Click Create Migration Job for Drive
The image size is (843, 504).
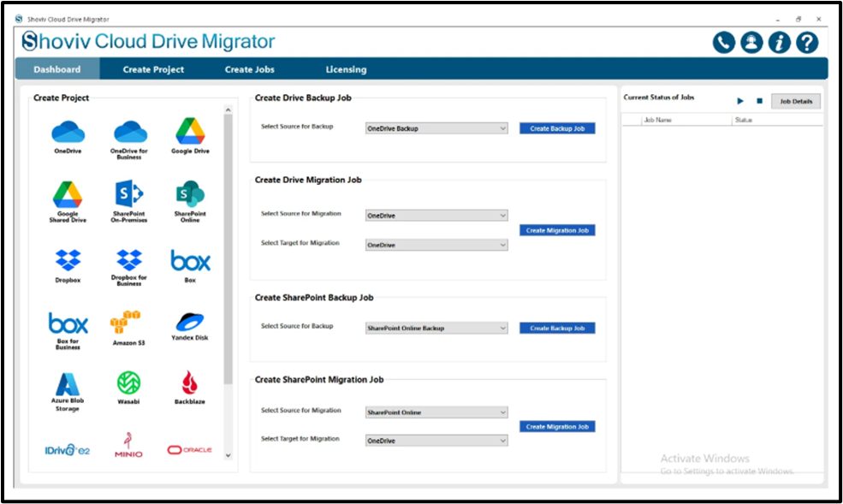coord(557,230)
